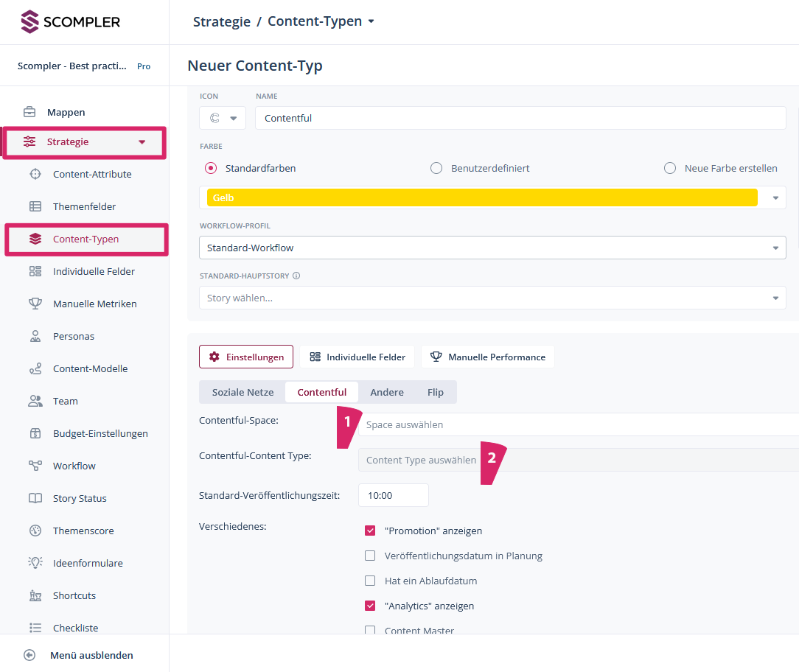799x672 pixels.
Task: Click the yellow Gelb color swatch
Action: coord(482,197)
